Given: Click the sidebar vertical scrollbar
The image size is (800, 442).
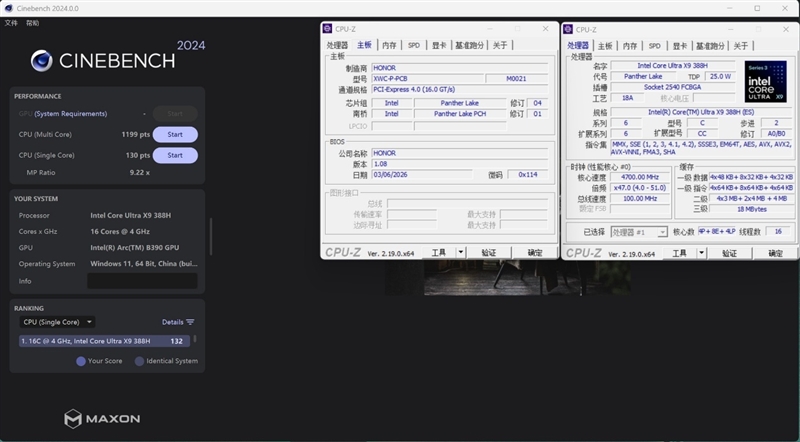Looking at the screenshot, I should 211,236.
